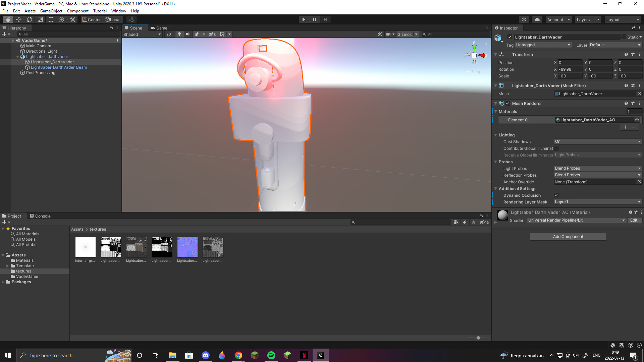Select the Rect transform tool

(51, 19)
